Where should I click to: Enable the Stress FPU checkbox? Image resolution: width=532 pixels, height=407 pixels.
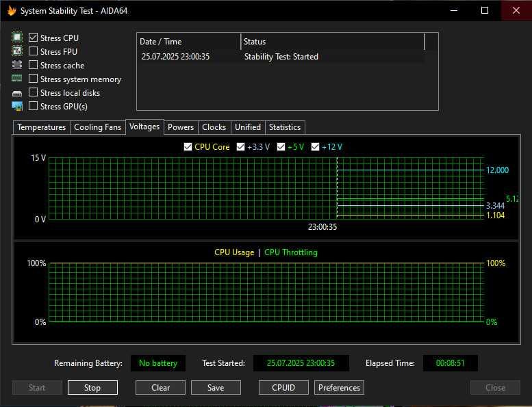[x=34, y=51]
